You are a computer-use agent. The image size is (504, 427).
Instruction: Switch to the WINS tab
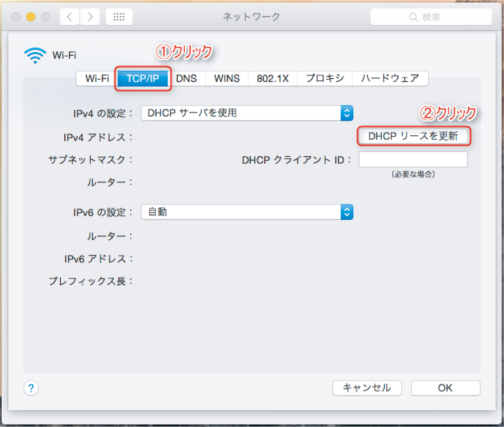(x=227, y=78)
